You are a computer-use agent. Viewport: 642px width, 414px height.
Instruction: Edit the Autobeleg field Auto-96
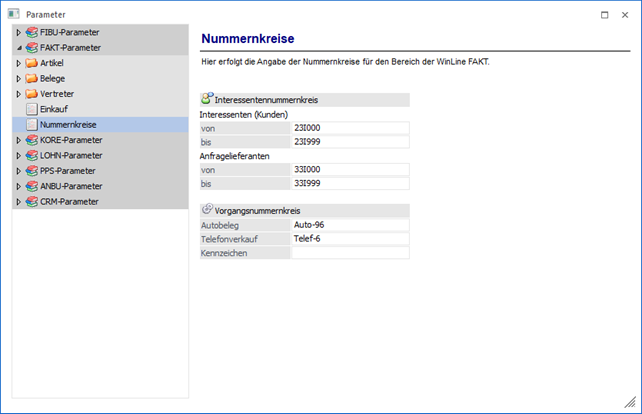[349, 225]
